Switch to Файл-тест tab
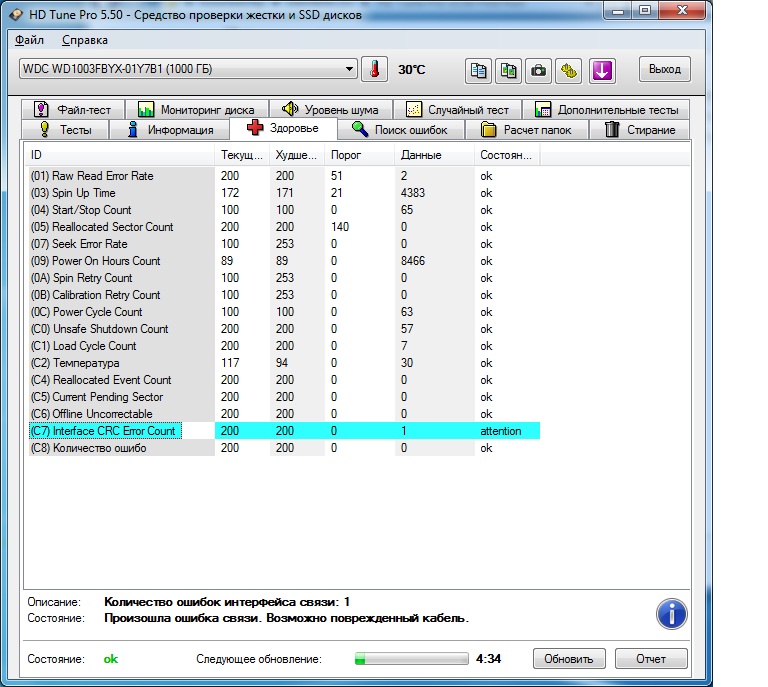 pyautogui.click(x=72, y=109)
